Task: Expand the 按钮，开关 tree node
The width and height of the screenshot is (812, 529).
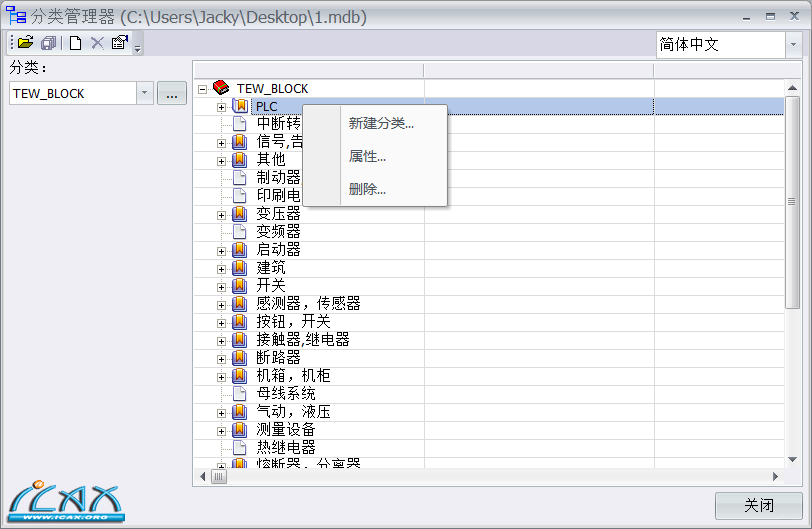Action: click(221, 323)
